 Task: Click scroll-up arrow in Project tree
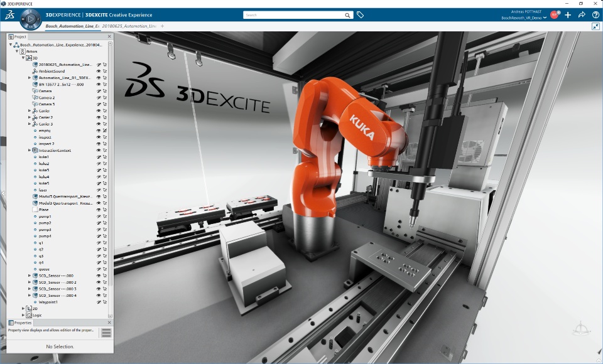[111, 44]
